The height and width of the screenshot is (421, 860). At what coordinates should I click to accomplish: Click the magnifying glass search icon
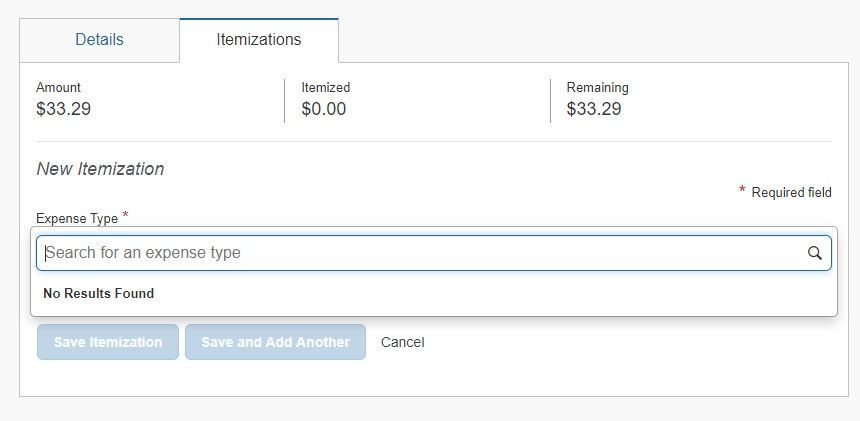click(814, 253)
